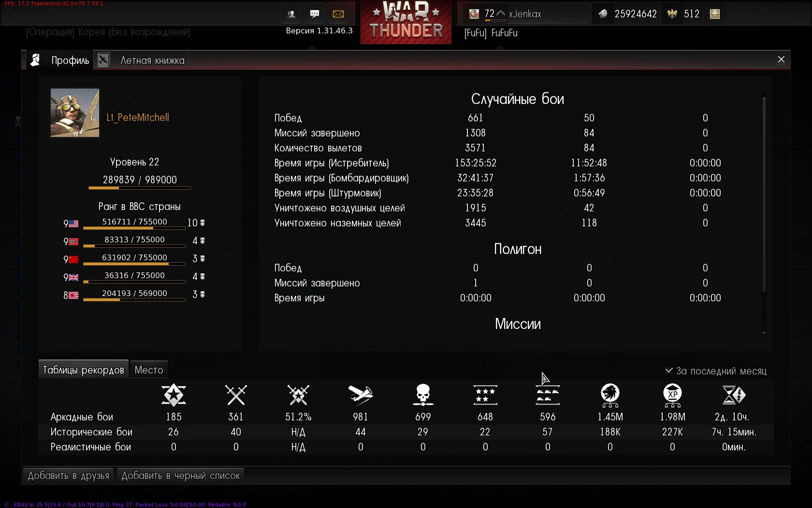Click the airplane kills leaderboard icon
Viewport: 812px width, 508px height.
[x=361, y=395]
